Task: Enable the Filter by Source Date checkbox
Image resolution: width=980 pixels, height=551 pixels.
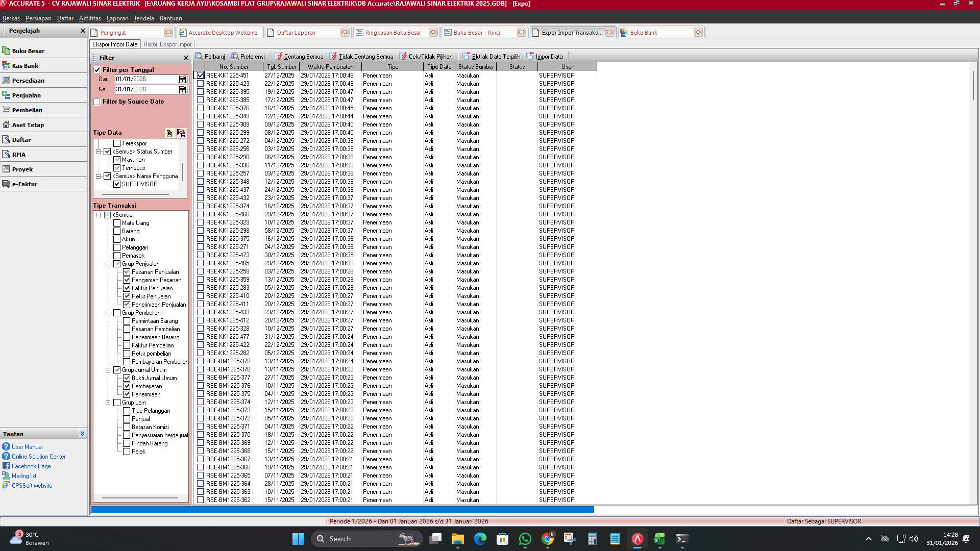Action: pyautogui.click(x=97, y=102)
